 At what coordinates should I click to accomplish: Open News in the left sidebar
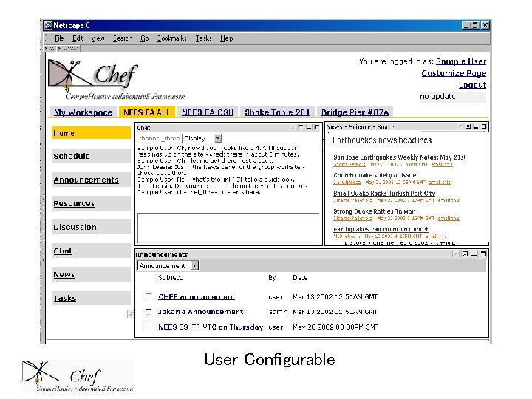[x=91, y=274]
